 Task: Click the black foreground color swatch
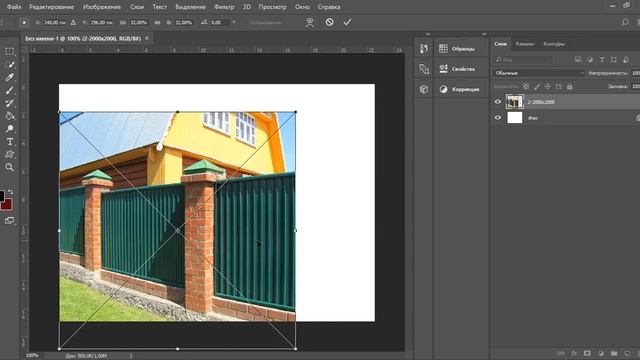coord(2,195)
